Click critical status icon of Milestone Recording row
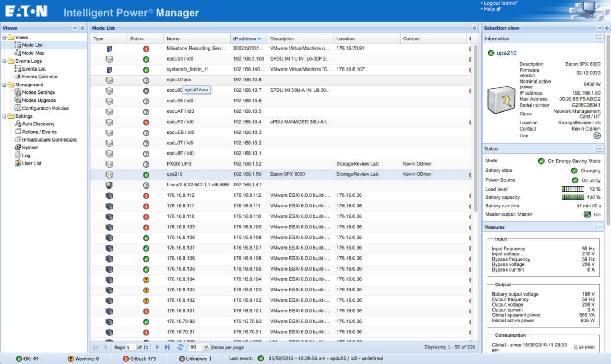Screen dimensions: 611x364 pyautogui.click(x=146, y=49)
